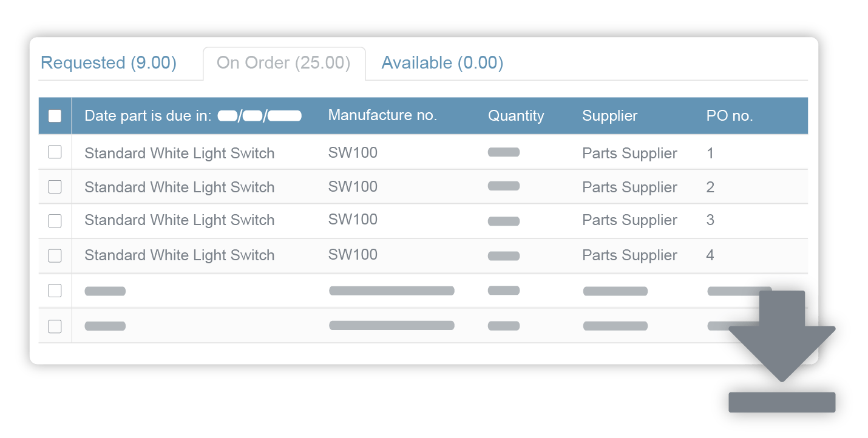Click the Quantity column header

pyautogui.click(x=516, y=116)
